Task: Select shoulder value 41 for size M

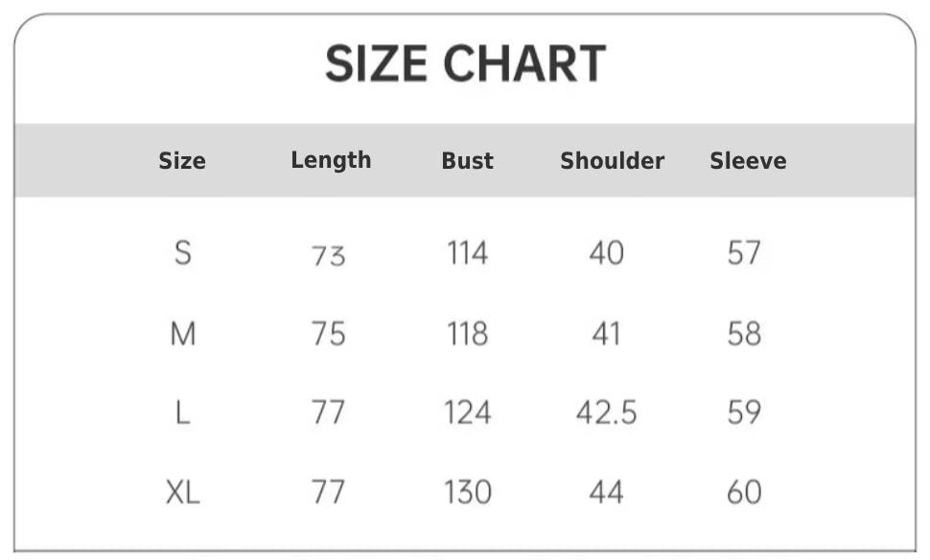Action: 606,334
